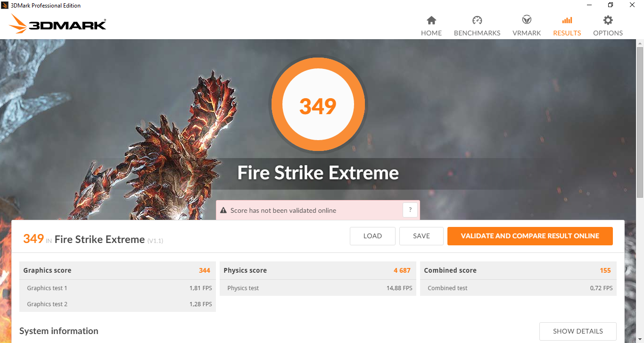Click the scrollbar up arrow
Viewport: 644px width, 343px height.
pyautogui.click(x=640, y=43)
